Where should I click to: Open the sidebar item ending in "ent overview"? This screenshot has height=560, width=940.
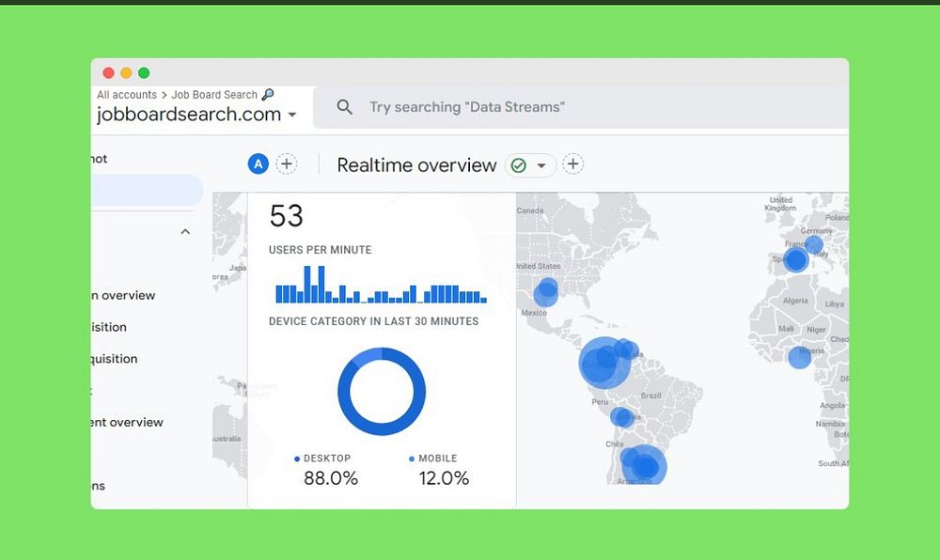coord(127,422)
